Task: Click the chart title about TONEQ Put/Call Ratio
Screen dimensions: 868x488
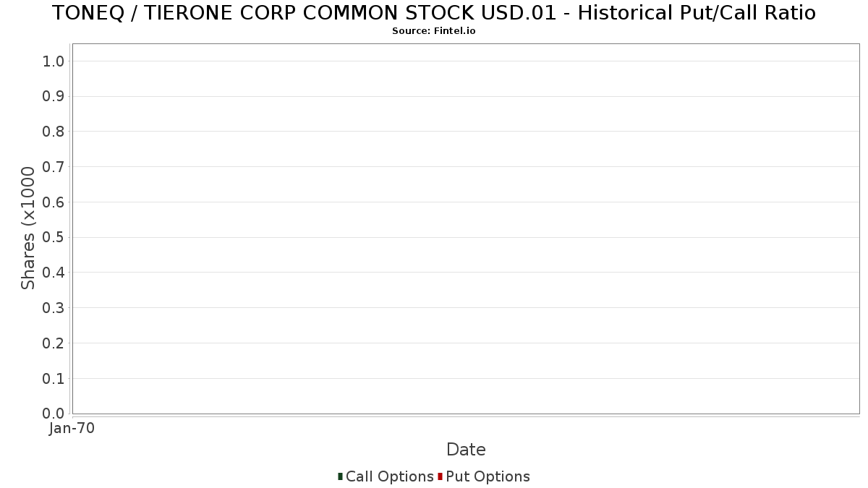Action: tap(434, 13)
